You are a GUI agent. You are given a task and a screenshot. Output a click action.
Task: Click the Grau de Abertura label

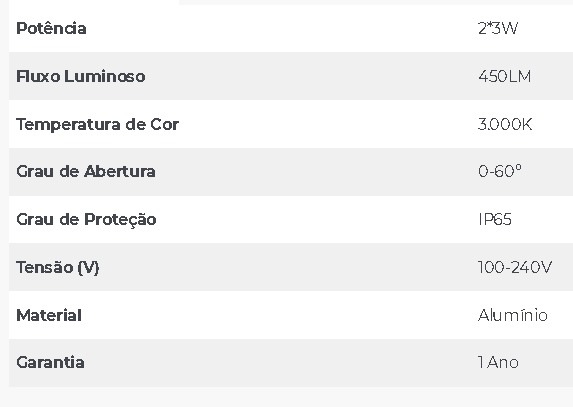(86, 171)
